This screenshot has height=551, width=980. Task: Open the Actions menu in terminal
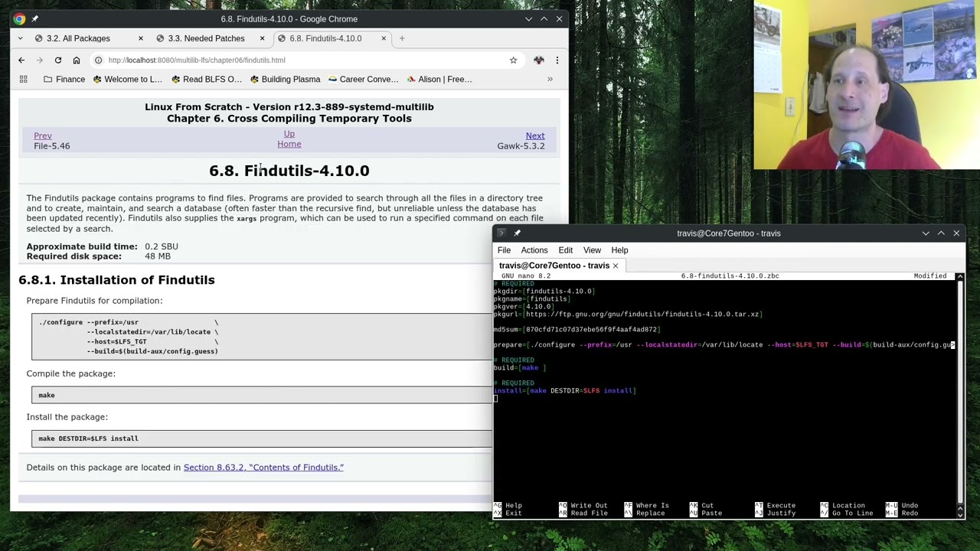tap(534, 250)
